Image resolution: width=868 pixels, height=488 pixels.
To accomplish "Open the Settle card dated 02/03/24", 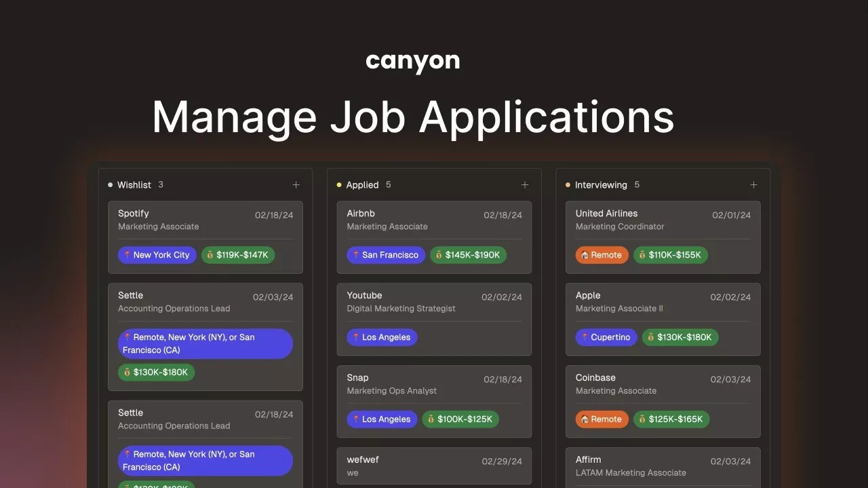I will (205, 302).
